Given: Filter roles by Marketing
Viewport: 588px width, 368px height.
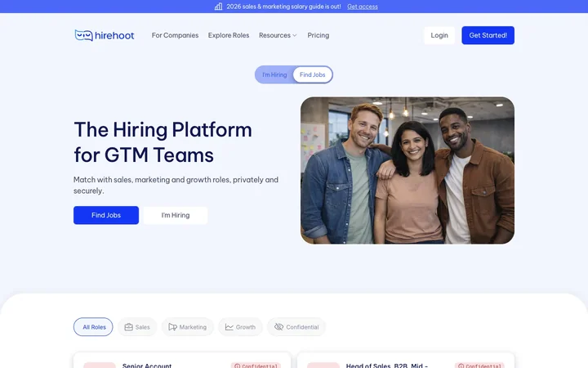Looking at the screenshot, I should pos(188,327).
